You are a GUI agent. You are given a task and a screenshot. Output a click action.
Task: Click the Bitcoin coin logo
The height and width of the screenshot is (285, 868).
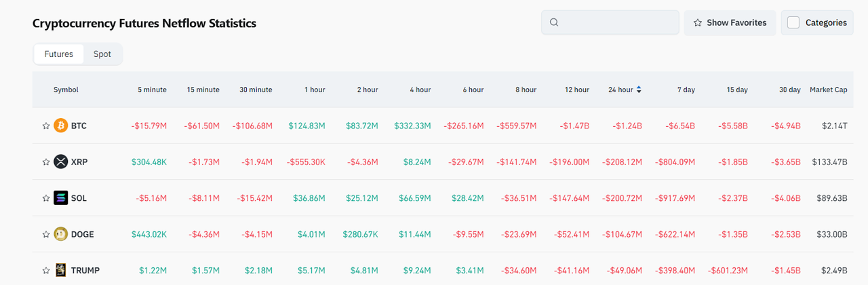tap(61, 126)
